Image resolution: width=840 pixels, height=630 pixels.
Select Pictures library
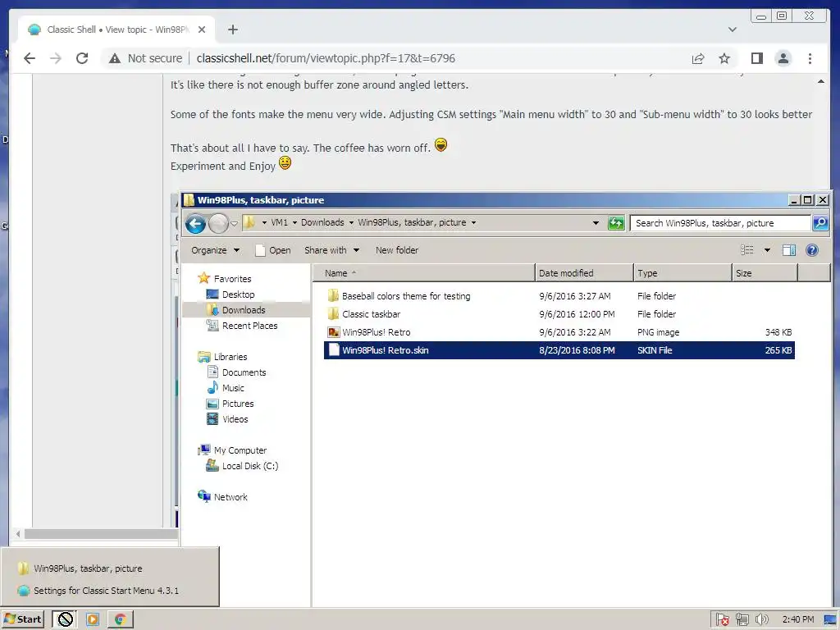[x=238, y=404]
